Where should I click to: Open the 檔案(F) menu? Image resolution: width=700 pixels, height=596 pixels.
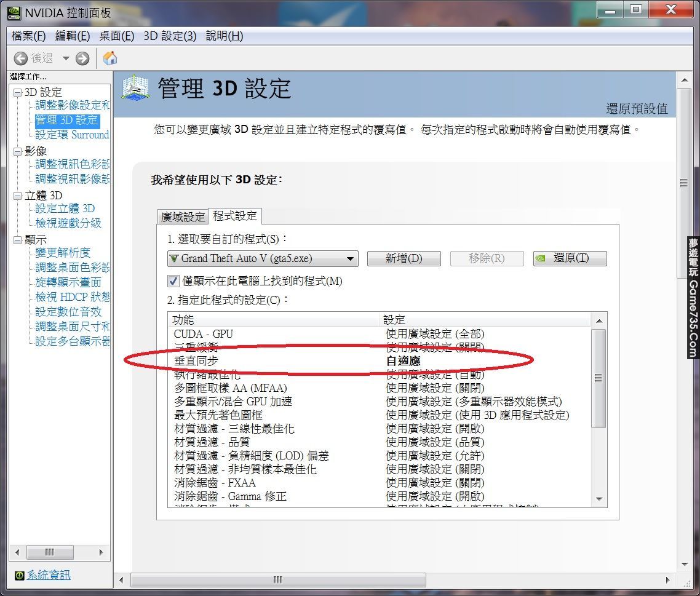28,36
